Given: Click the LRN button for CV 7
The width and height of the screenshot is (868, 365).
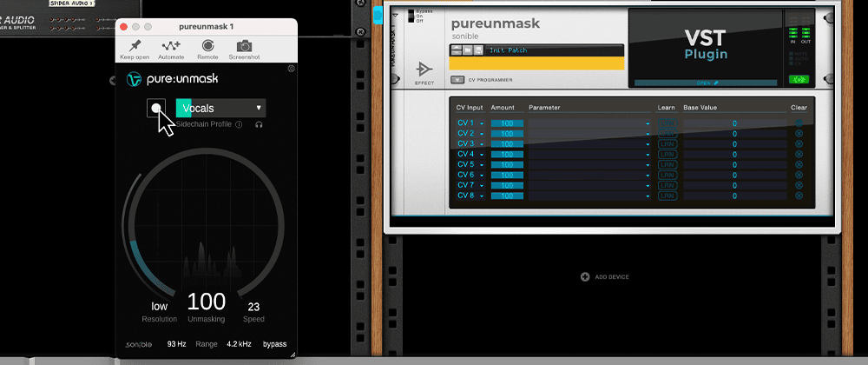Looking at the screenshot, I should [667, 185].
